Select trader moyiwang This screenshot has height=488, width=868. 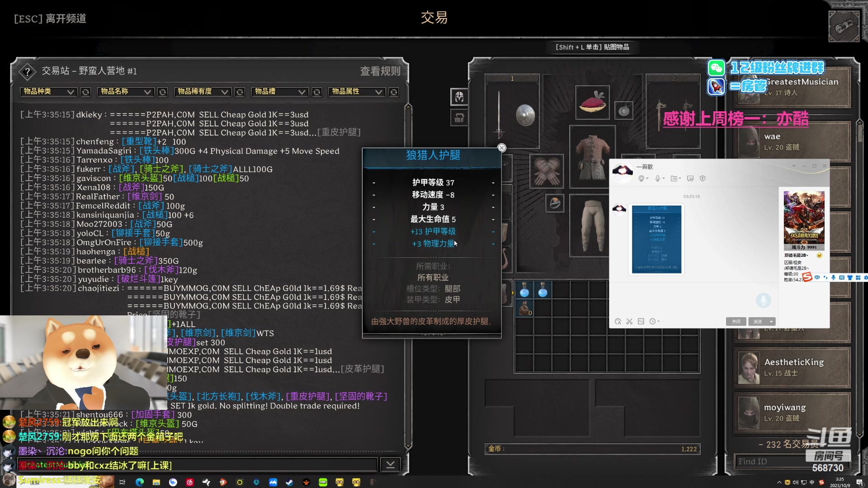pos(792,412)
